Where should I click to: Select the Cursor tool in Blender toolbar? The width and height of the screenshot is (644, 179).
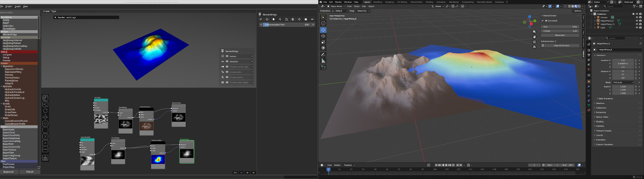[323, 23]
